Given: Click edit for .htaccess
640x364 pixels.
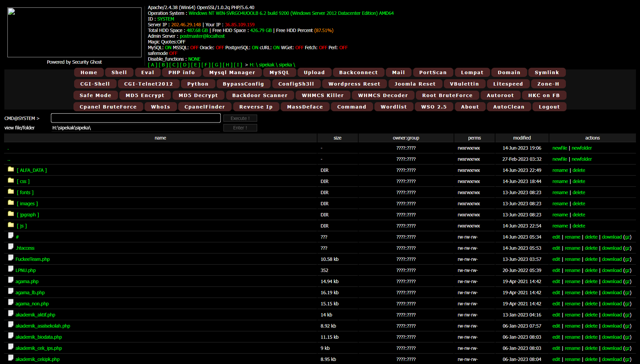Looking at the screenshot, I should tap(556, 248).
